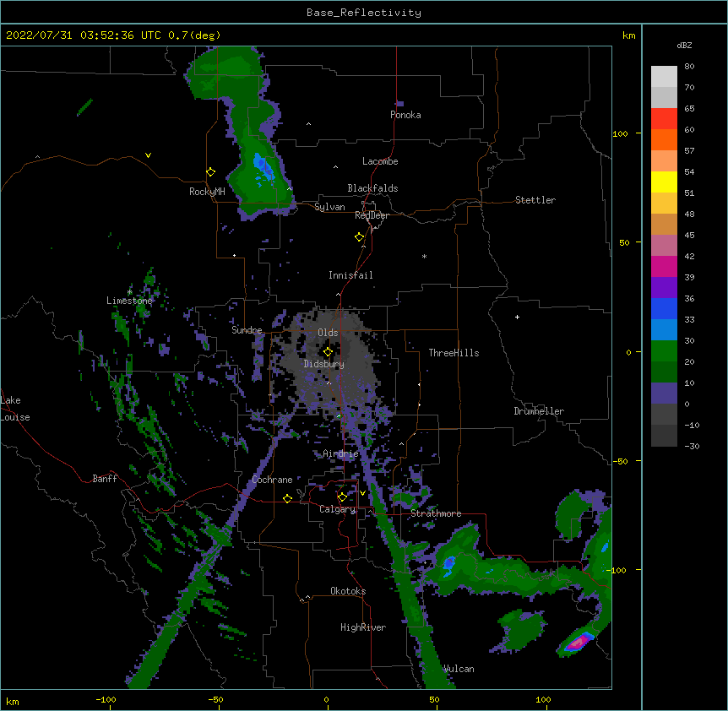
Task: Click the Okotoks label
Action: [x=348, y=591]
